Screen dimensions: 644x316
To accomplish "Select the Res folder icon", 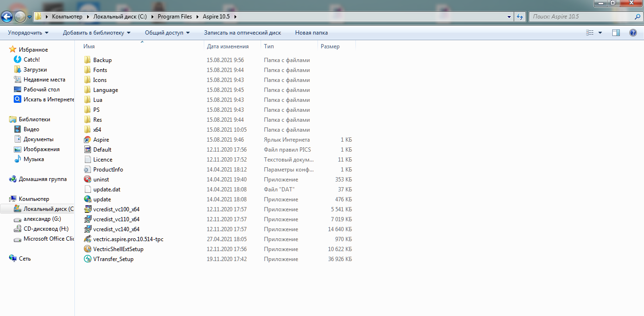I will (x=87, y=120).
